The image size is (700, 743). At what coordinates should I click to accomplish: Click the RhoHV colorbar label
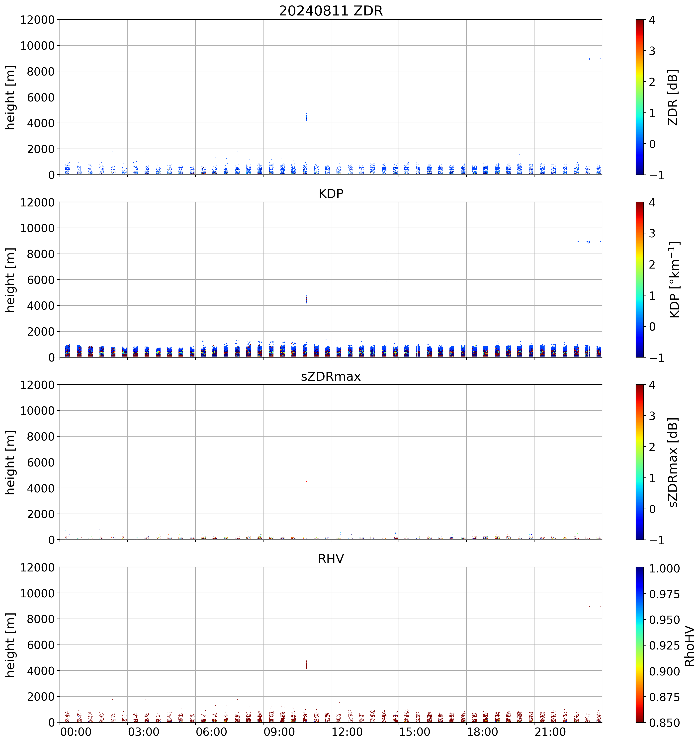[x=689, y=647]
